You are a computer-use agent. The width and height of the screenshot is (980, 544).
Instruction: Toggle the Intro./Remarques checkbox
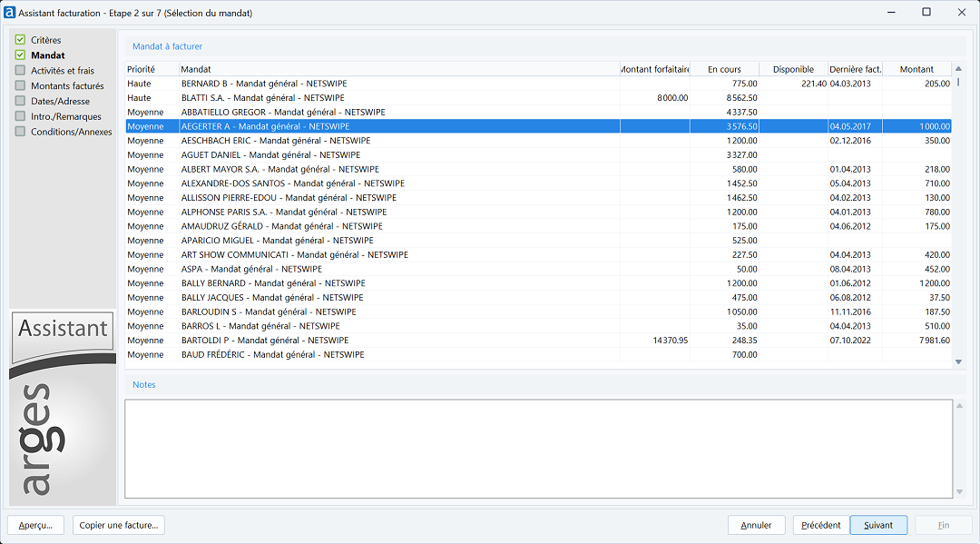(21, 116)
